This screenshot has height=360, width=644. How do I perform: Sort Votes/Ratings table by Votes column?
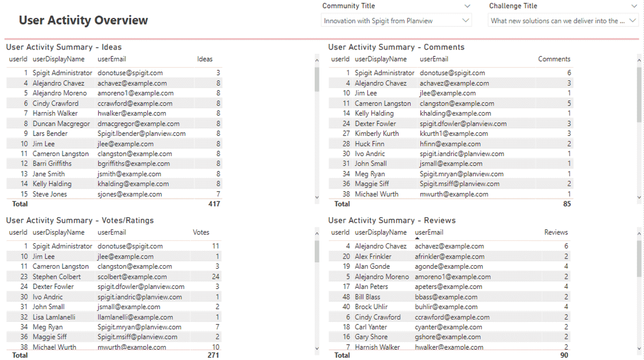[x=200, y=232]
